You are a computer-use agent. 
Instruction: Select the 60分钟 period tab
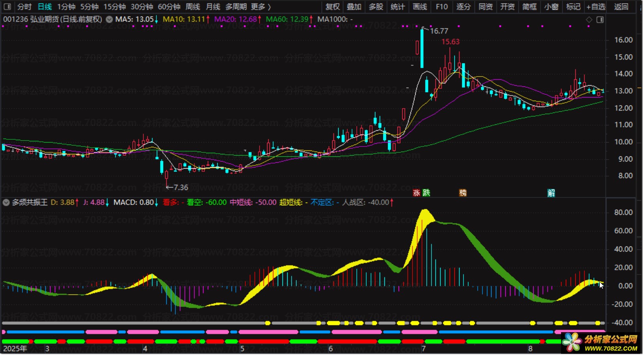click(x=169, y=7)
